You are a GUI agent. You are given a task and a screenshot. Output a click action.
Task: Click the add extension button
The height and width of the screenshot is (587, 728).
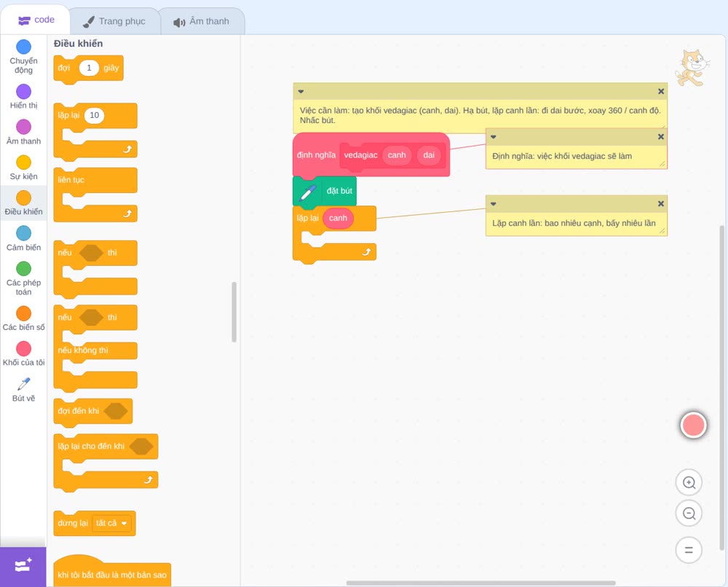click(23, 567)
